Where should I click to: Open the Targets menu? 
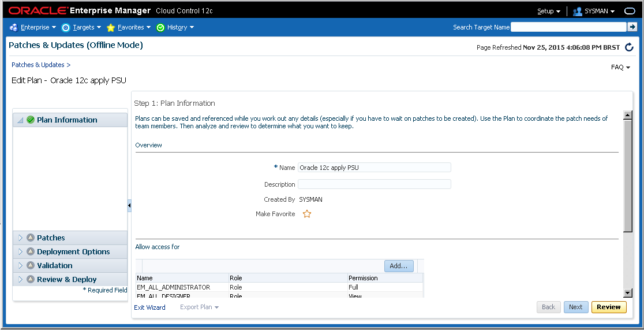coord(87,28)
